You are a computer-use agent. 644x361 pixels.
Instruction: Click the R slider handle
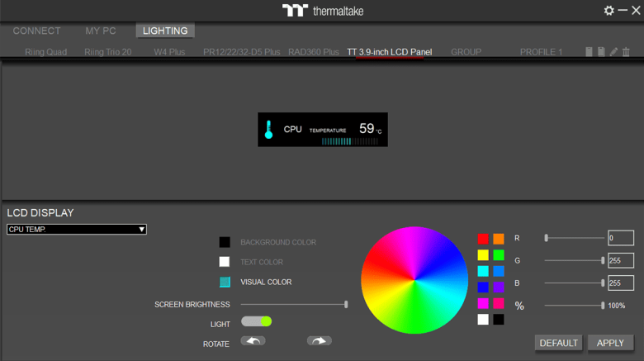pos(547,238)
